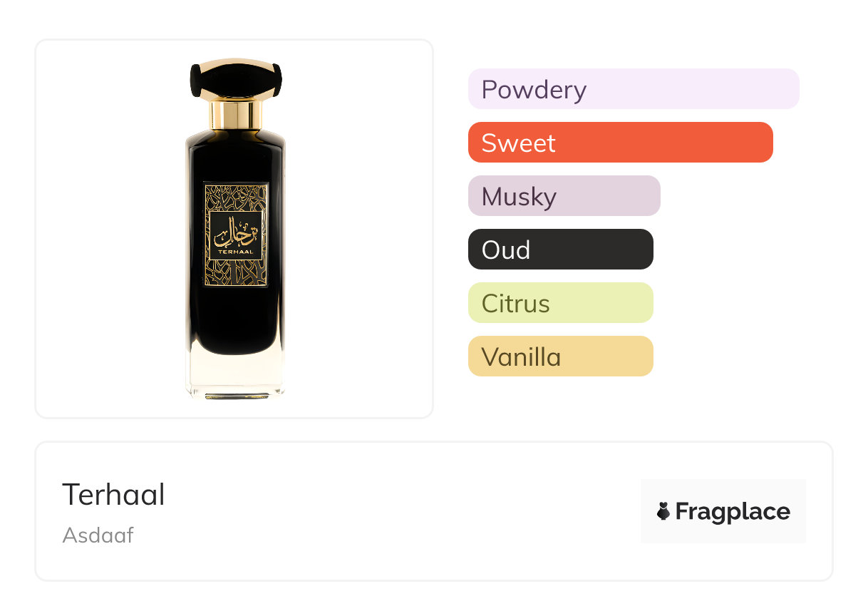Click the clear base of the bottle
The image size is (868, 616).
235,374
